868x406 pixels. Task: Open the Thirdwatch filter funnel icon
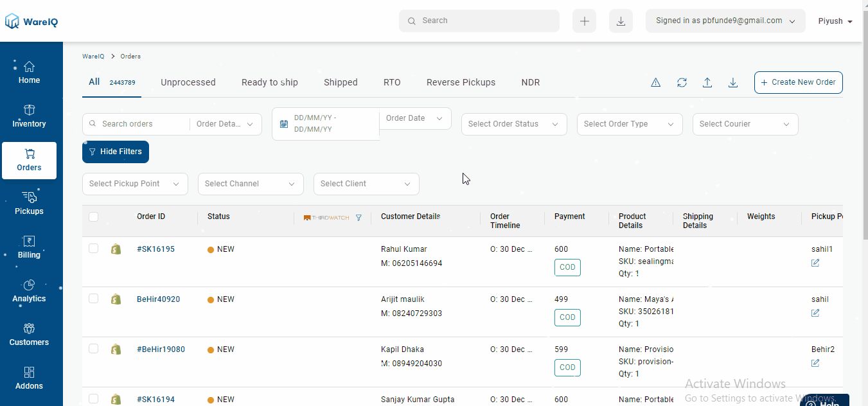(x=359, y=217)
